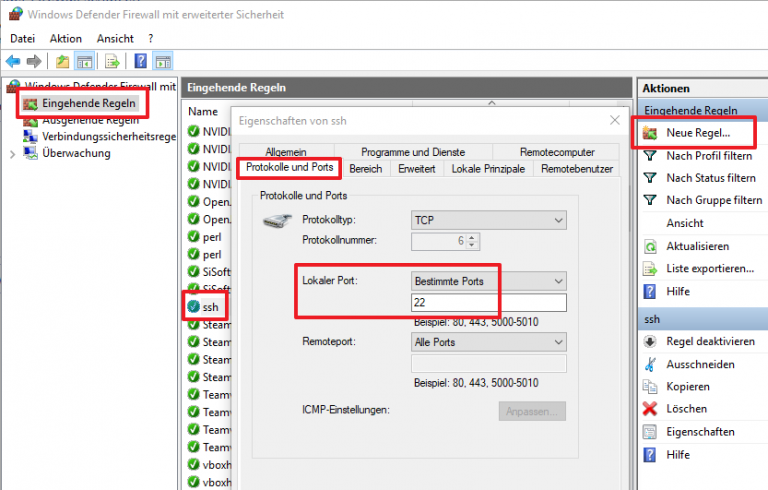Select Verbindungssicherheitsregeln in the tree
The image size is (768, 490).
109,137
